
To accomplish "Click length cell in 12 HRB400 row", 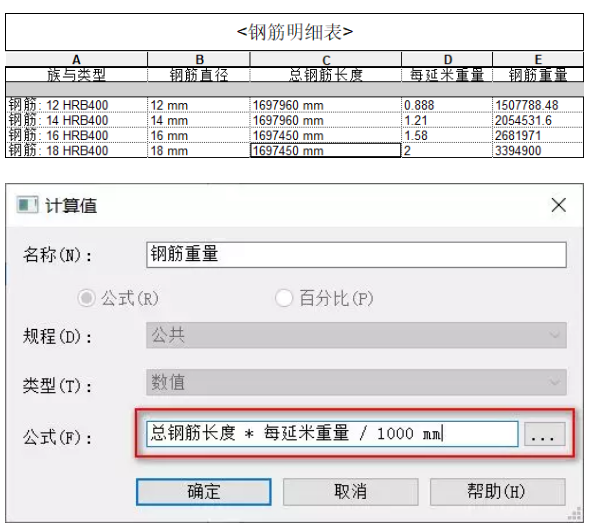I will [x=326, y=105].
